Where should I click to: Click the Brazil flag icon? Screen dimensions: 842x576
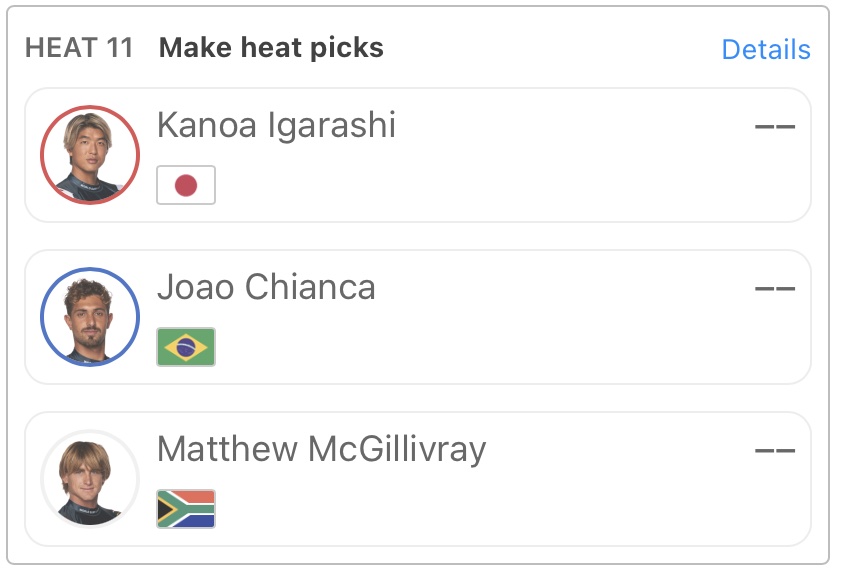186,347
